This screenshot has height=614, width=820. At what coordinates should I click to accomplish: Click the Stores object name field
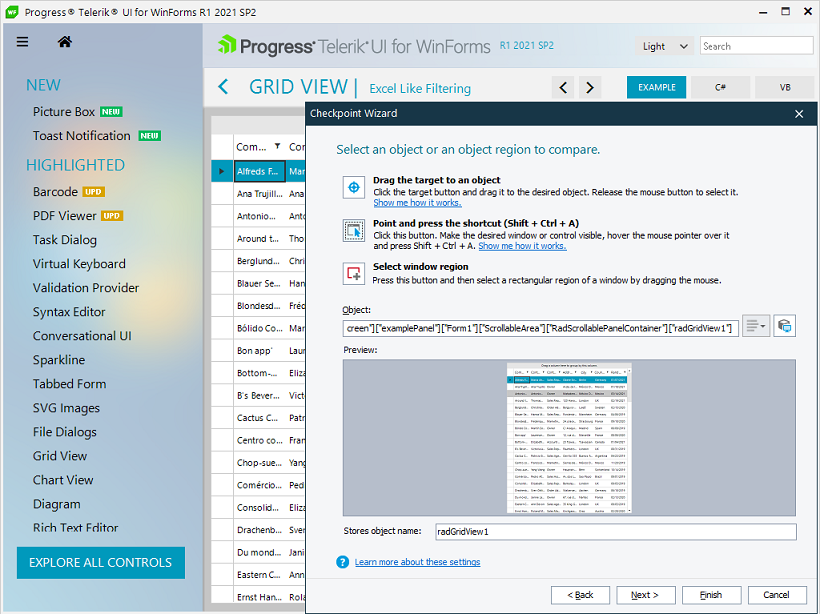(x=616, y=532)
